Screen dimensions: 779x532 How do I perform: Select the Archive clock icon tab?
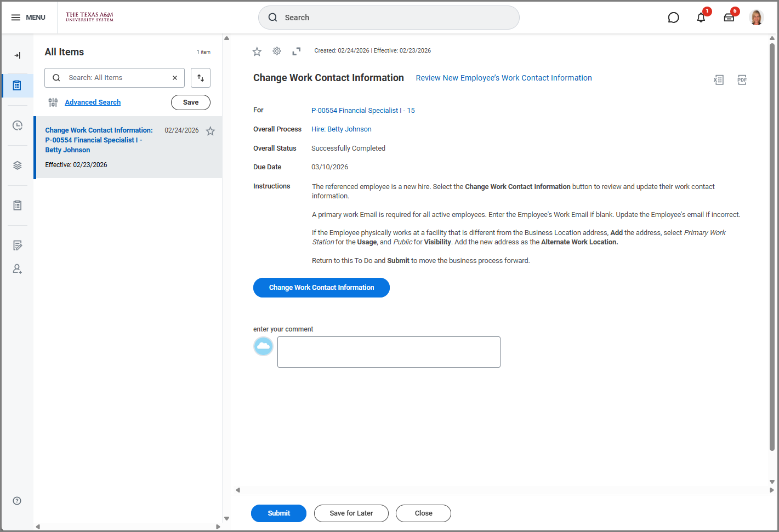tap(18, 125)
